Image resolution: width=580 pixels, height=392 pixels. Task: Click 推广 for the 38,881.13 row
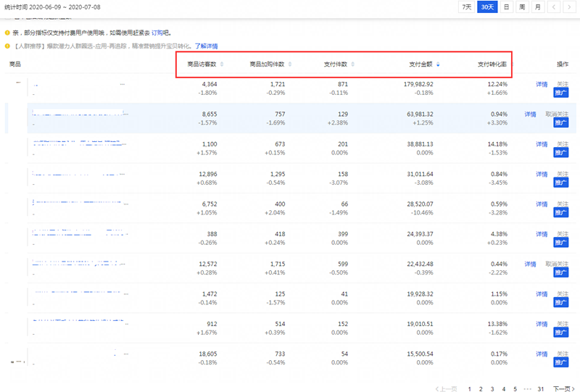pos(560,152)
